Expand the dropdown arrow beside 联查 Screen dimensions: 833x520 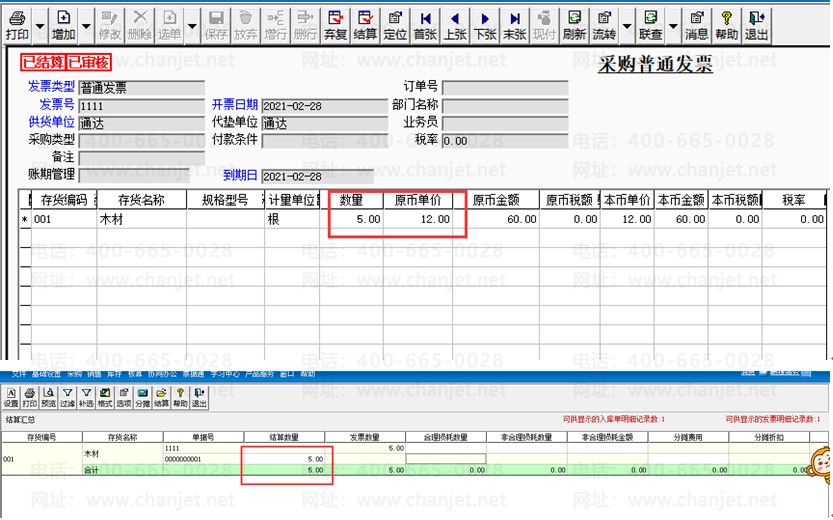673,26
